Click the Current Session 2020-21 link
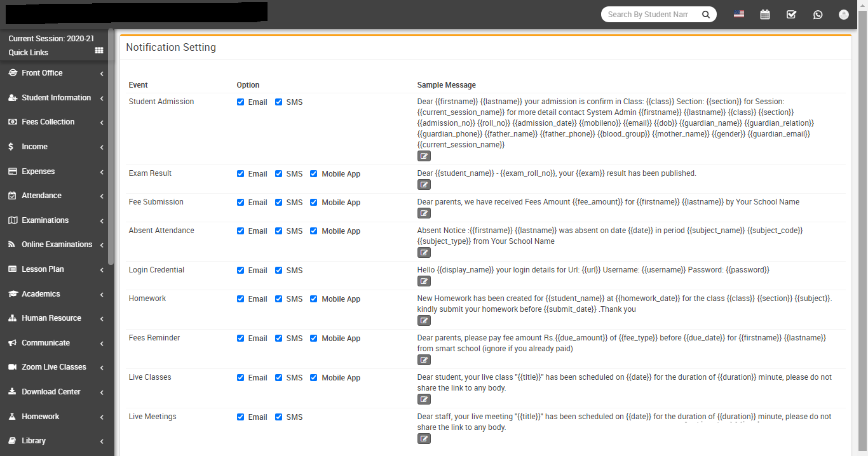This screenshot has width=868, height=456. (x=51, y=39)
